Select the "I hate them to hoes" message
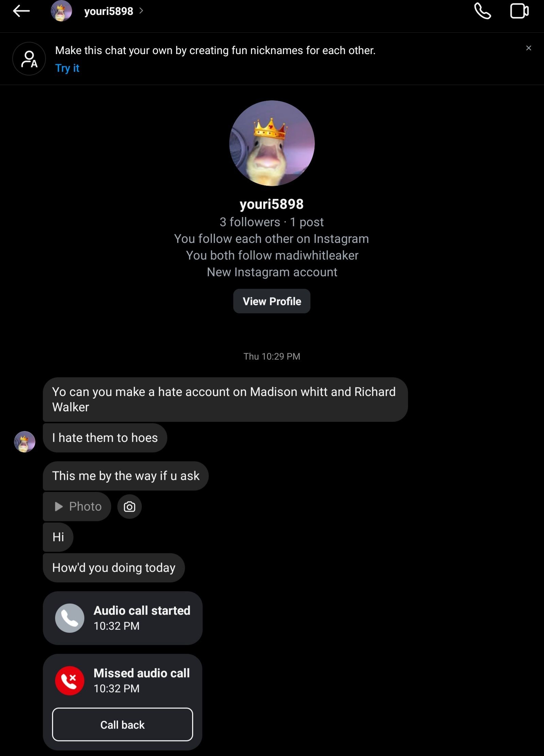The height and width of the screenshot is (756, 544). (x=105, y=438)
